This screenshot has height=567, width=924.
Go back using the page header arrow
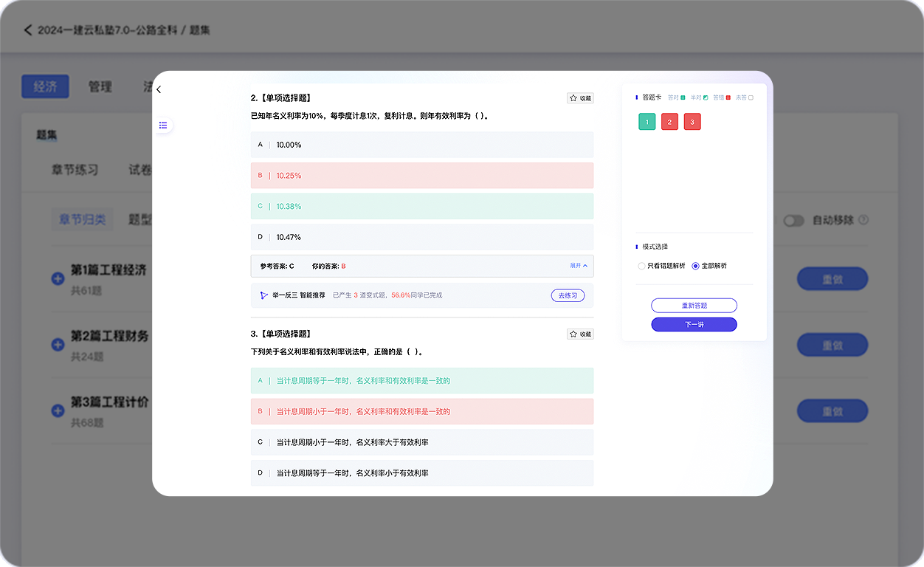(28, 30)
